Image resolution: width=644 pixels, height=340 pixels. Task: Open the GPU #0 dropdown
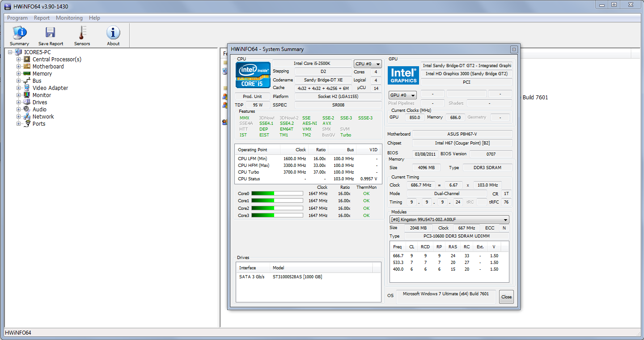(x=402, y=94)
